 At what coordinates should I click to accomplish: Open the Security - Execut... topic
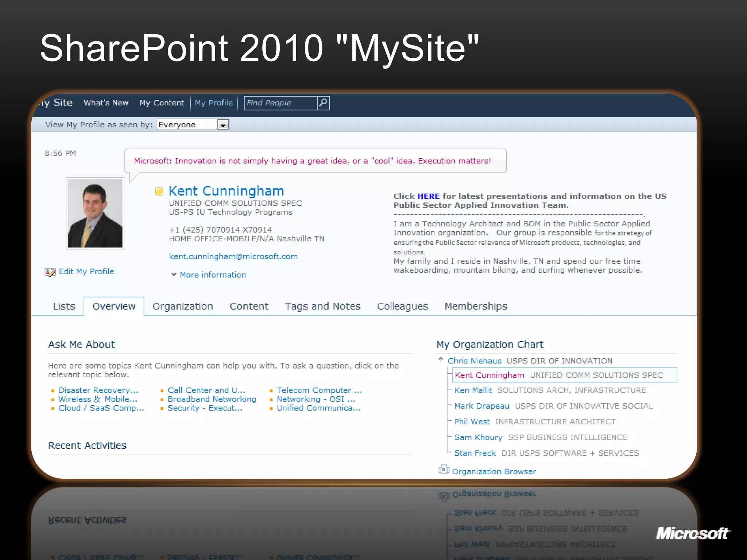(x=205, y=408)
